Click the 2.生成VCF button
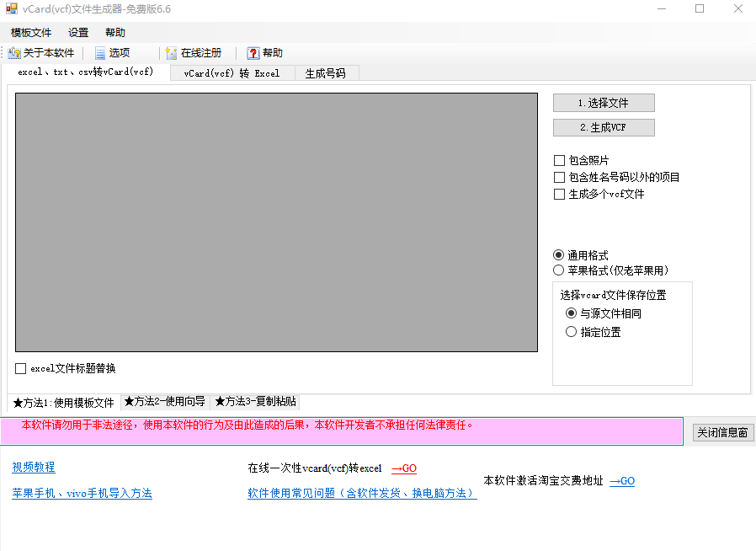This screenshot has width=756, height=551. [603, 128]
